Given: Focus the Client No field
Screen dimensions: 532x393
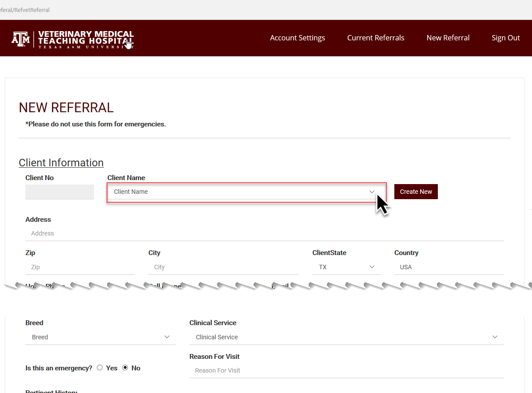Looking at the screenshot, I should [60, 192].
